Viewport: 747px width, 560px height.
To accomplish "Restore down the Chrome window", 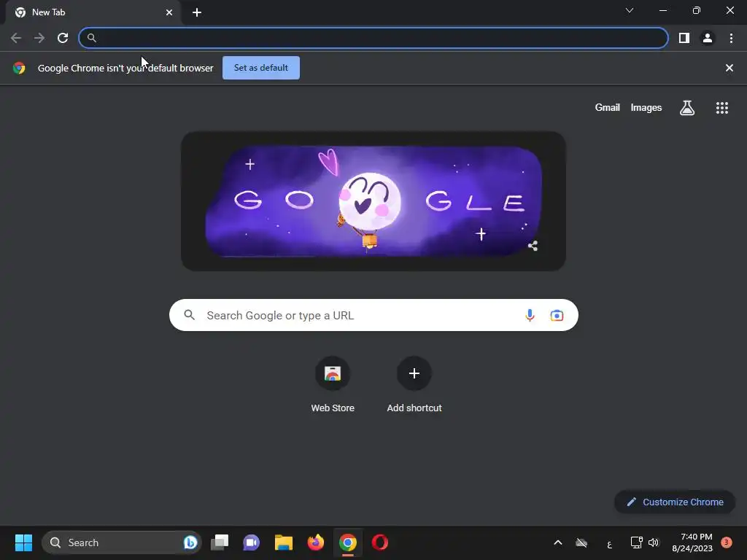I will [697, 10].
